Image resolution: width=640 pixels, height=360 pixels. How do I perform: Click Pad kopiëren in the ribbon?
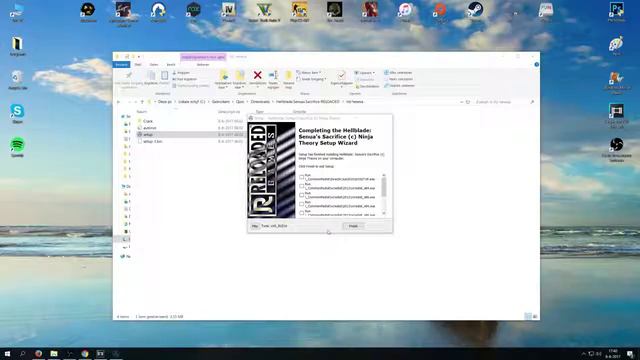pos(184,79)
